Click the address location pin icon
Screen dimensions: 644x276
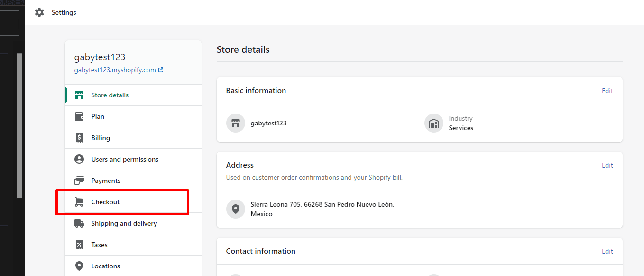click(x=236, y=209)
